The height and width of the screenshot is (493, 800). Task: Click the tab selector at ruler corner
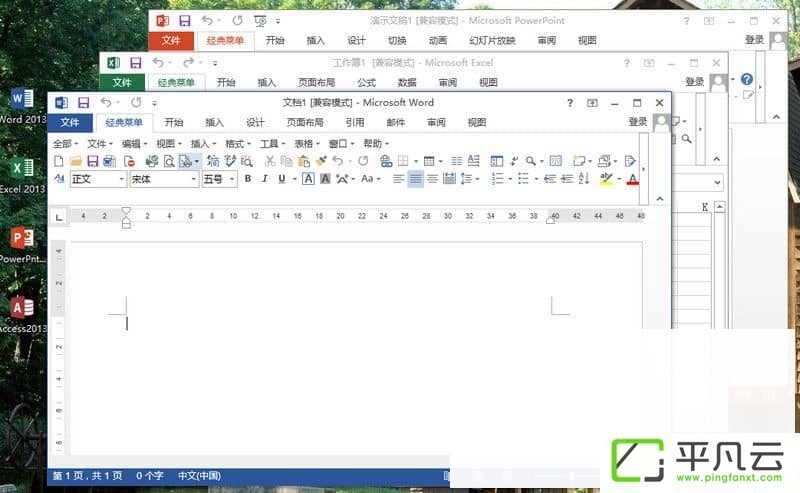coord(59,217)
